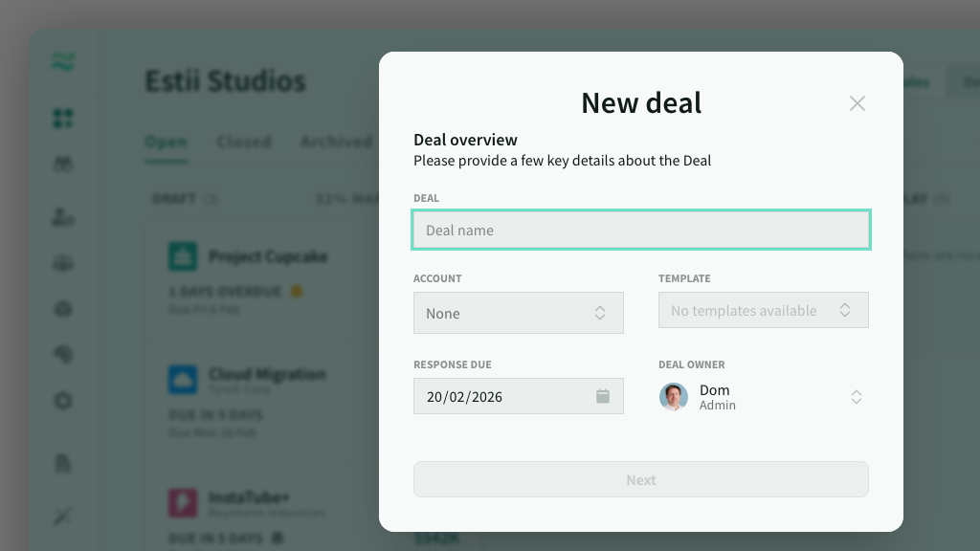Click inside the Deal name field
Screen dimensions: 980x551
click(x=640, y=230)
